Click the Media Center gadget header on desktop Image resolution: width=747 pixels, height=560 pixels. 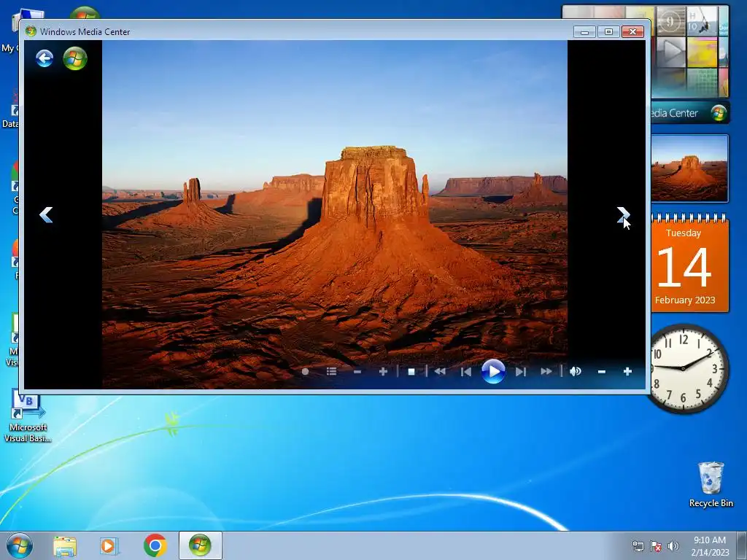690,113
